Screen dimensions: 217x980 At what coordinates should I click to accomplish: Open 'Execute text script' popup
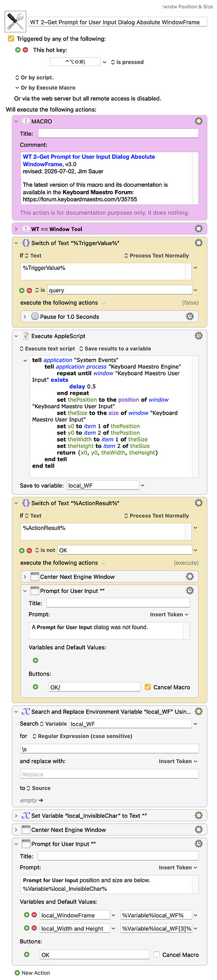(x=47, y=348)
